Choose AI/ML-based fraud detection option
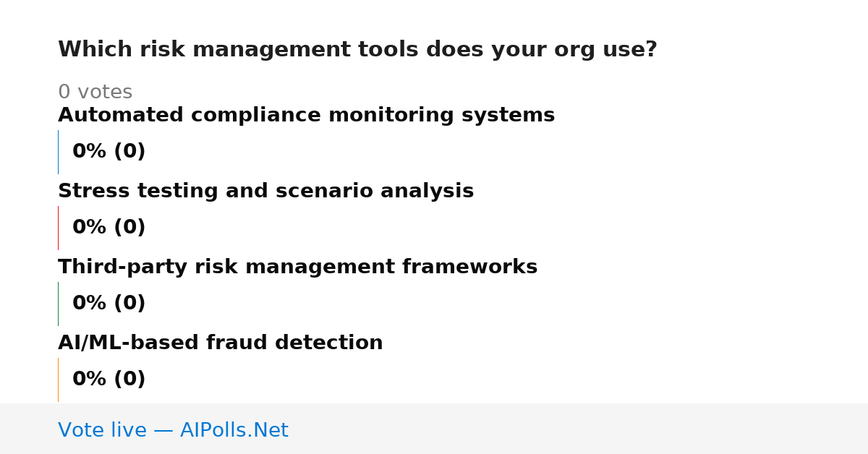 [220, 343]
